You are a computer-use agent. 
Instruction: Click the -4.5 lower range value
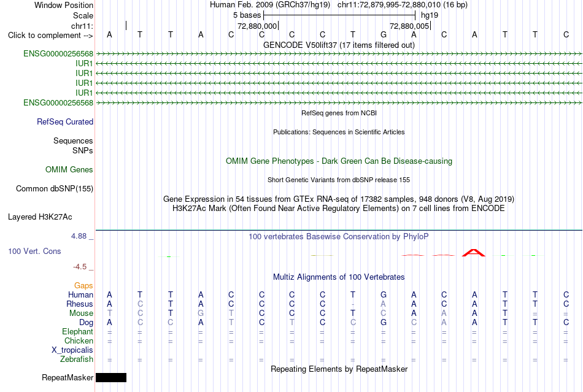(80, 267)
